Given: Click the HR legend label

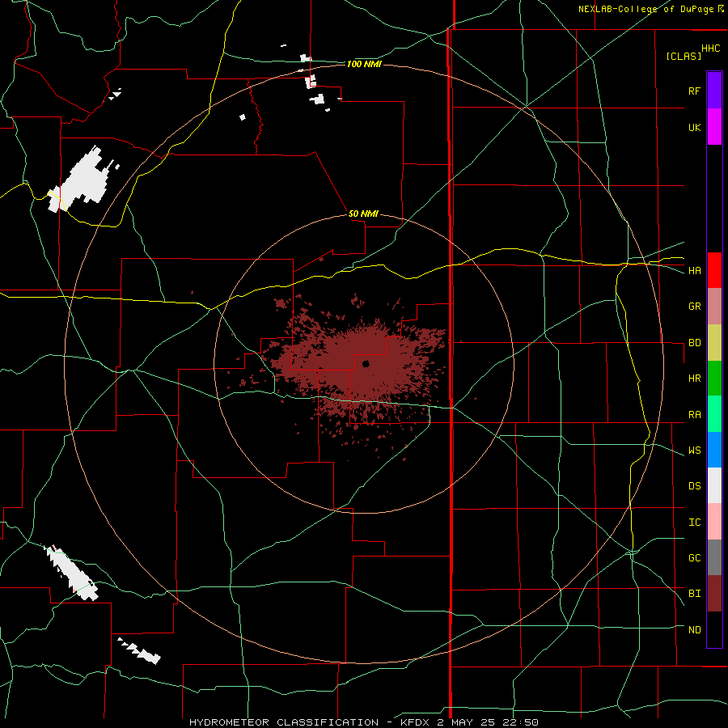Looking at the screenshot, I should [x=694, y=379].
